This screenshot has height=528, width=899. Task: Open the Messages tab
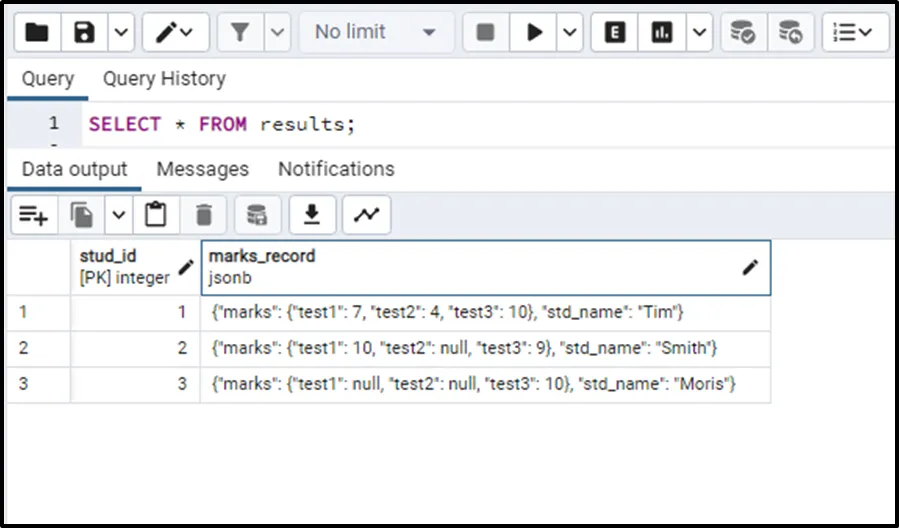202,169
